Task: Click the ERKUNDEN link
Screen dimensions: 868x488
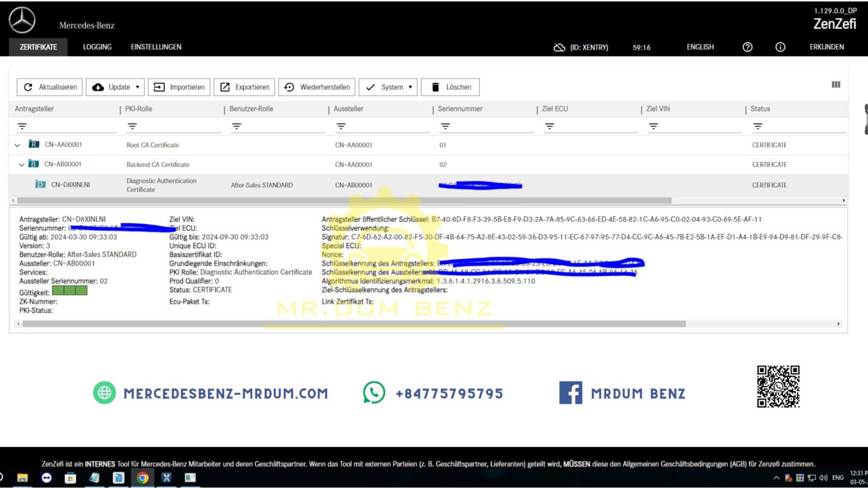Action: (x=826, y=47)
